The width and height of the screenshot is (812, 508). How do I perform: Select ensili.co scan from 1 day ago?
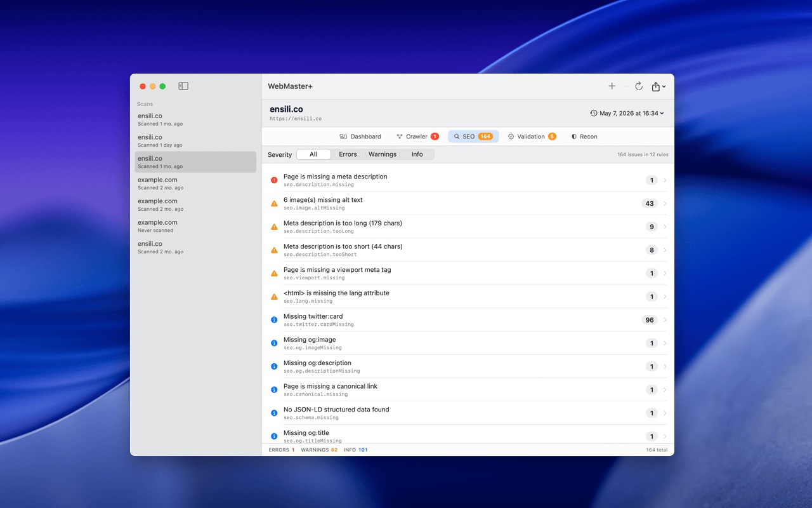click(195, 140)
